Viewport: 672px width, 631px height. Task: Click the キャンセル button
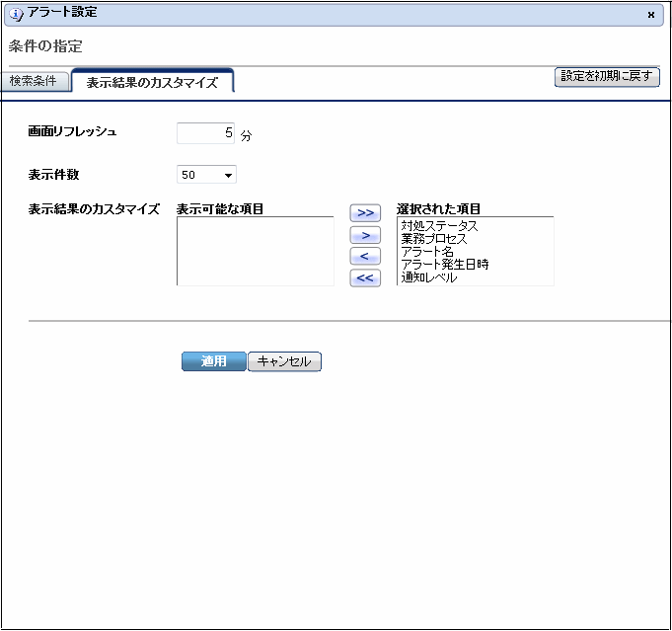pyautogui.click(x=284, y=361)
